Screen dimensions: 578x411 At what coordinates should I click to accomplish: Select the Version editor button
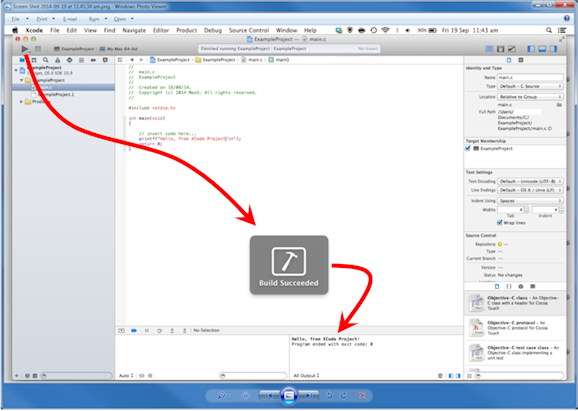coord(512,49)
